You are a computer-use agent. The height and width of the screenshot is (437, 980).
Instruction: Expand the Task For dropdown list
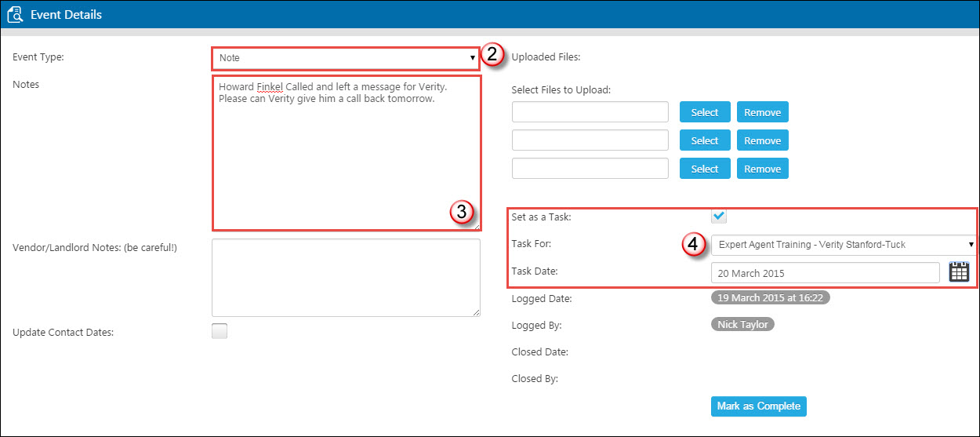click(x=844, y=245)
